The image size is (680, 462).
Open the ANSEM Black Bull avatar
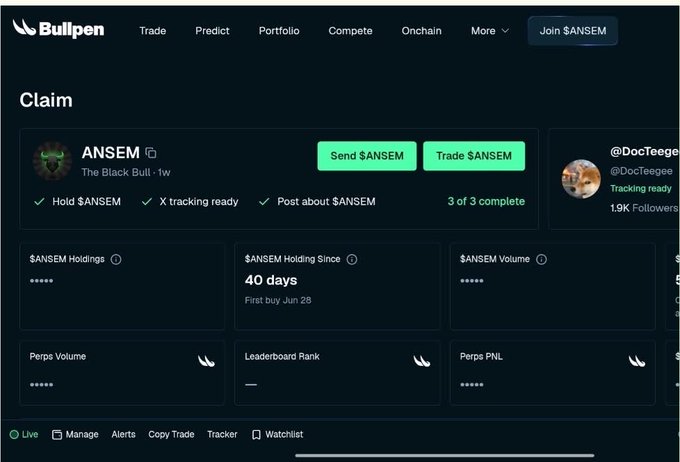(x=52, y=161)
